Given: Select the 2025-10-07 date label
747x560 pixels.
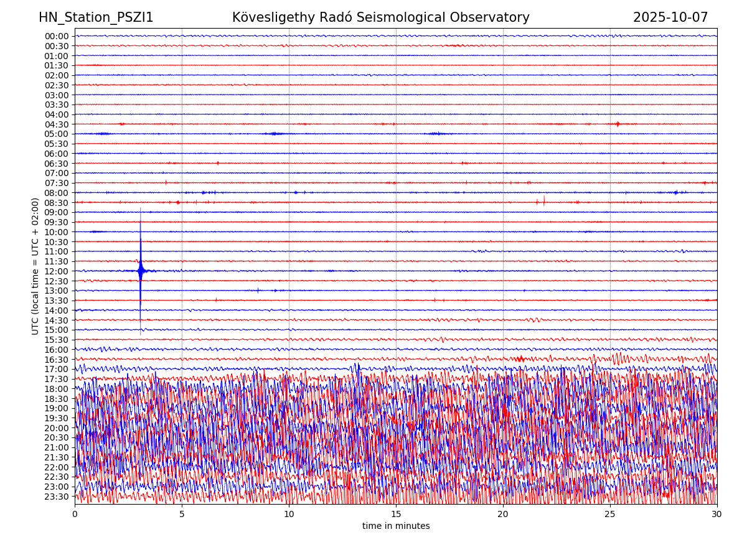Looking at the screenshot, I should point(670,17).
